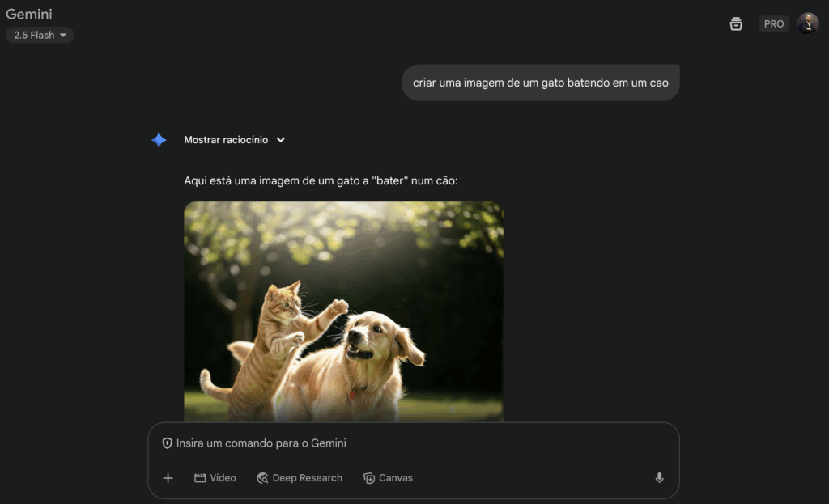Click the magnifier icon beside Deep Research
Viewport: 829px width, 504px height.
tap(262, 478)
